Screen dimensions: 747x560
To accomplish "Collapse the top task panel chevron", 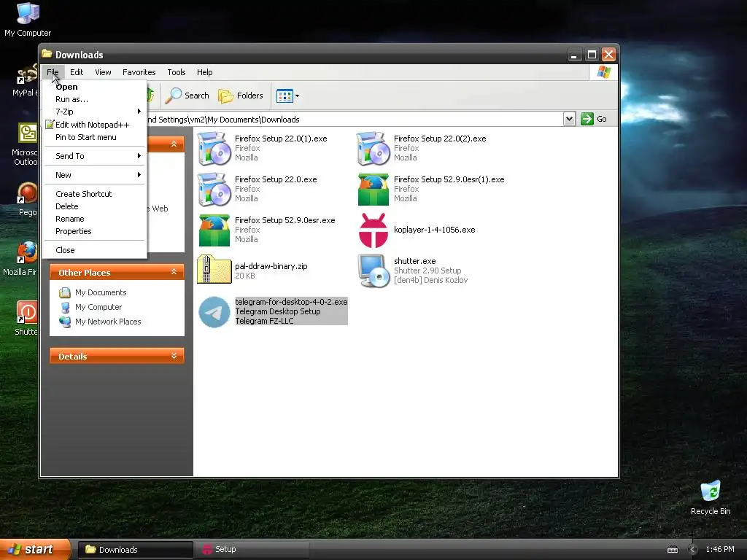I will [174, 144].
